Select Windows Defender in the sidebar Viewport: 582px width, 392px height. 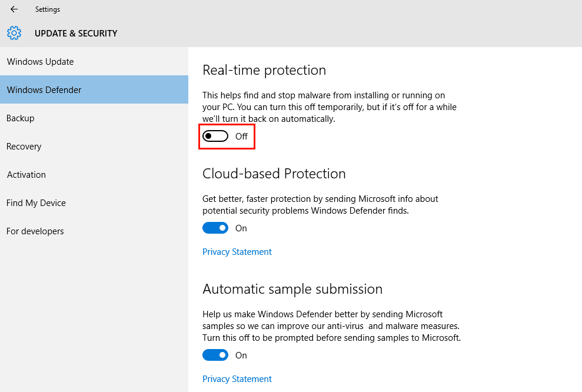click(94, 90)
